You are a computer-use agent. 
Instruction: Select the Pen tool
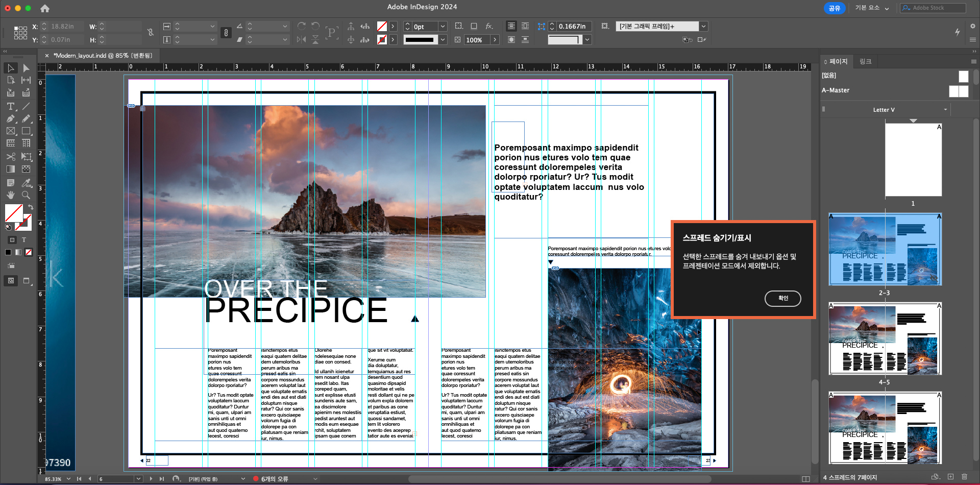[11, 118]
